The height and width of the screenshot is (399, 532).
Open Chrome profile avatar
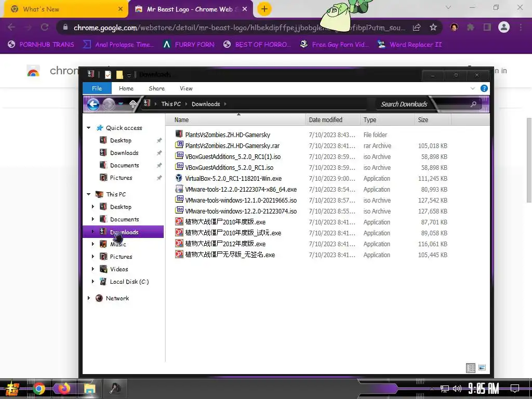(x=504, y=27)
